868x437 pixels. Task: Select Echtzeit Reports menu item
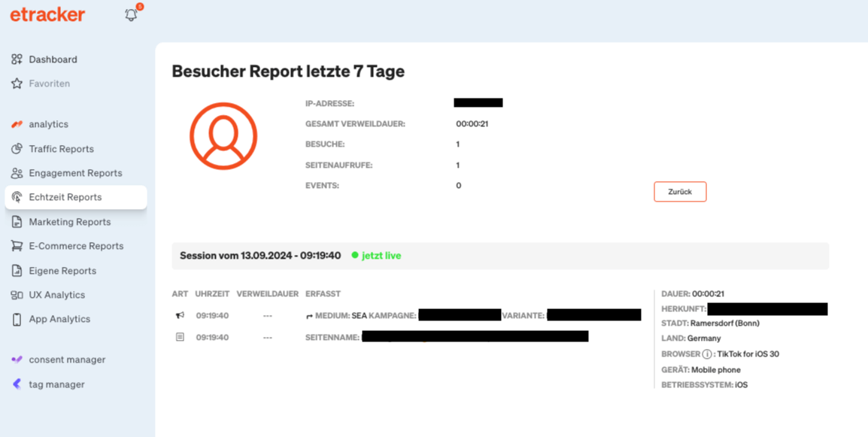[65, 197]
